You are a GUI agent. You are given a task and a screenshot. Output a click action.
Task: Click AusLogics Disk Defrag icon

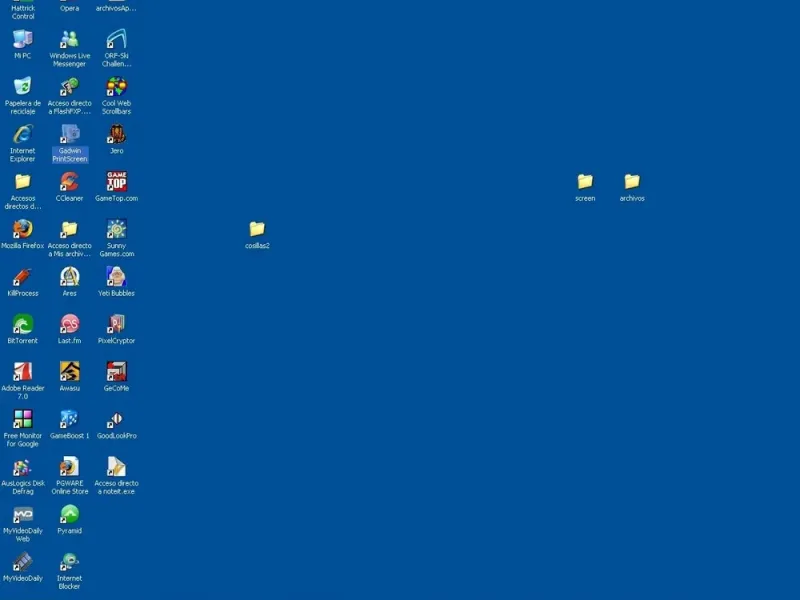[x=22, y=466]
